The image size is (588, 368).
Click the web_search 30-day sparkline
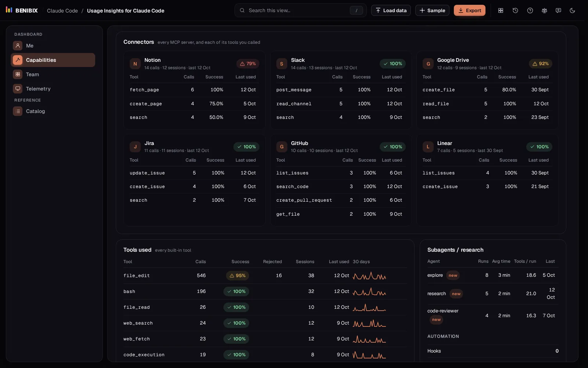point(369,323)
